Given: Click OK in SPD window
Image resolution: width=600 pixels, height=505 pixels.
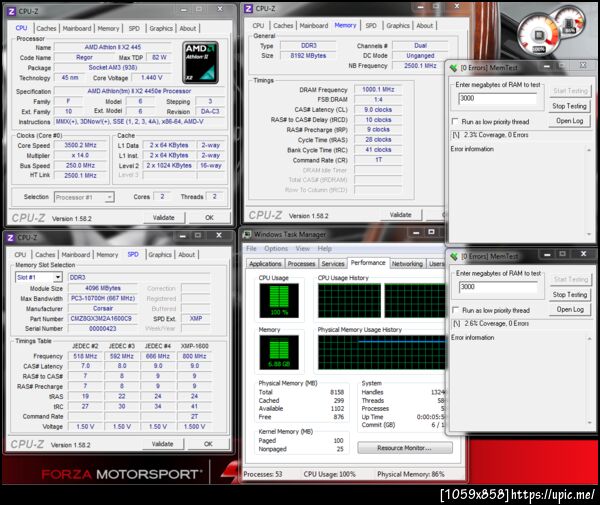Looking at the screenshot, I should pyautogui.click(x=208, y=444).
